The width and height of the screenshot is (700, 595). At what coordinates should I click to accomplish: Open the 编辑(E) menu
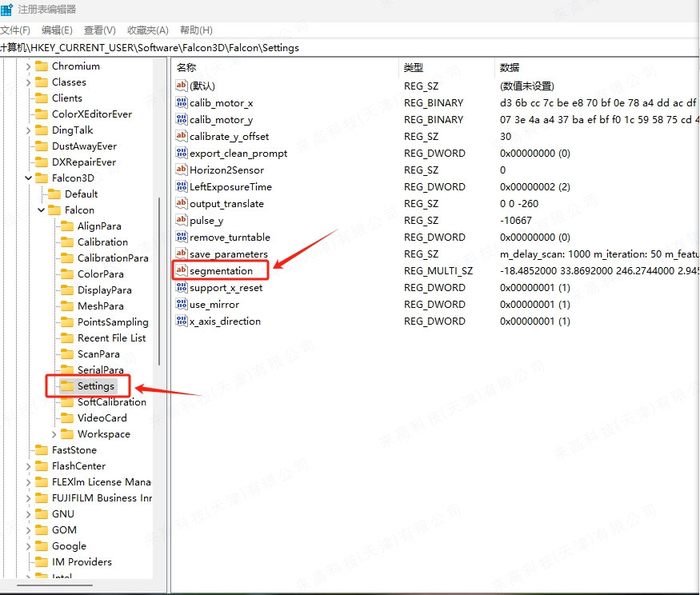pos(57,30)
